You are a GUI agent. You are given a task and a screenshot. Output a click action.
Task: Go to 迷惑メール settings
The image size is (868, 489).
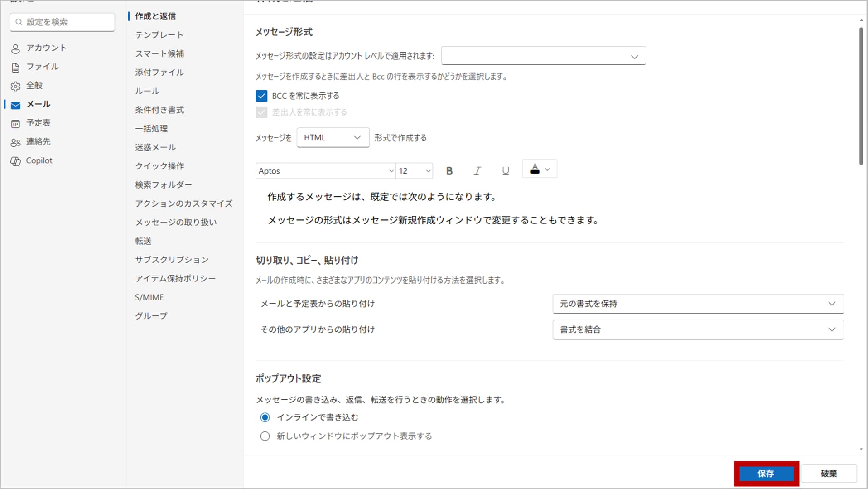pos(155,147)
